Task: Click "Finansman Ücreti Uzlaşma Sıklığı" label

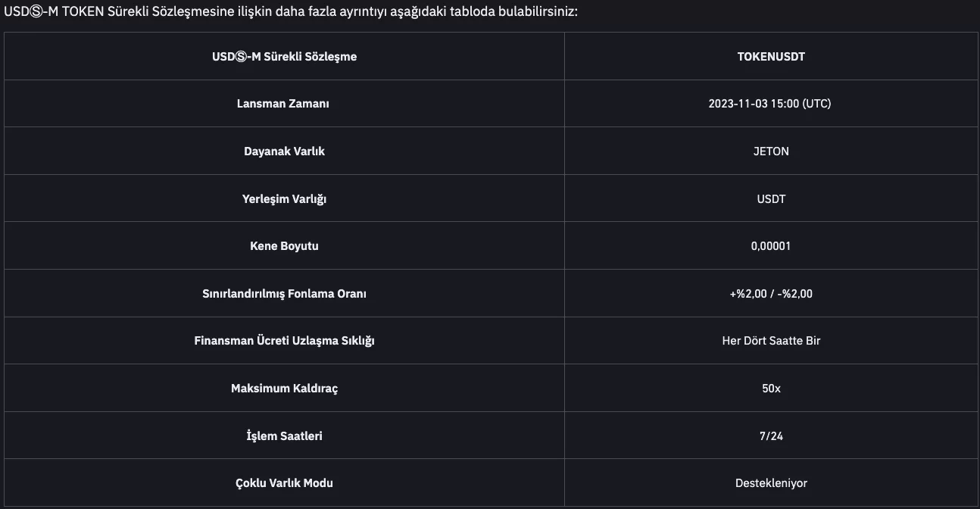Action: point(284,341)
